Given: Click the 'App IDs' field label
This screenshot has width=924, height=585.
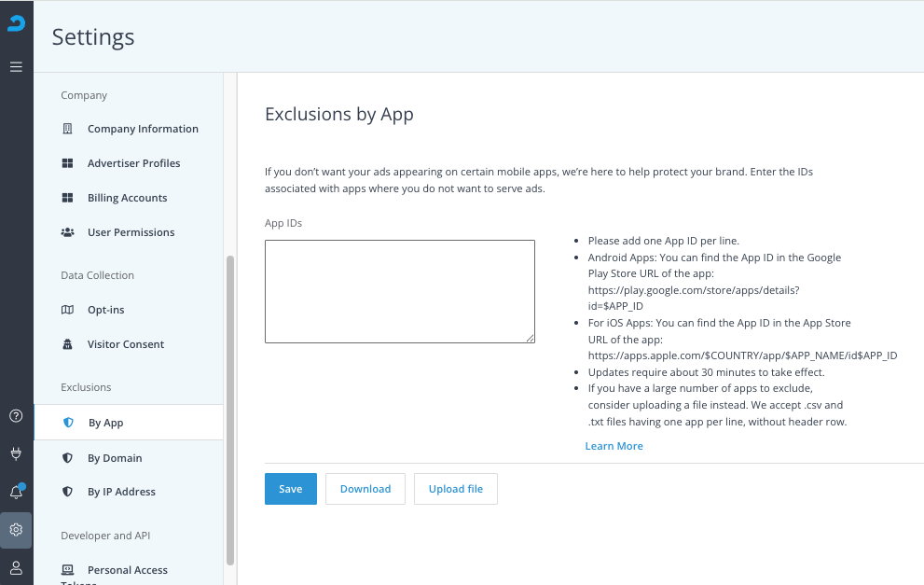Looking at the screenshot, I should pos(283,223).
